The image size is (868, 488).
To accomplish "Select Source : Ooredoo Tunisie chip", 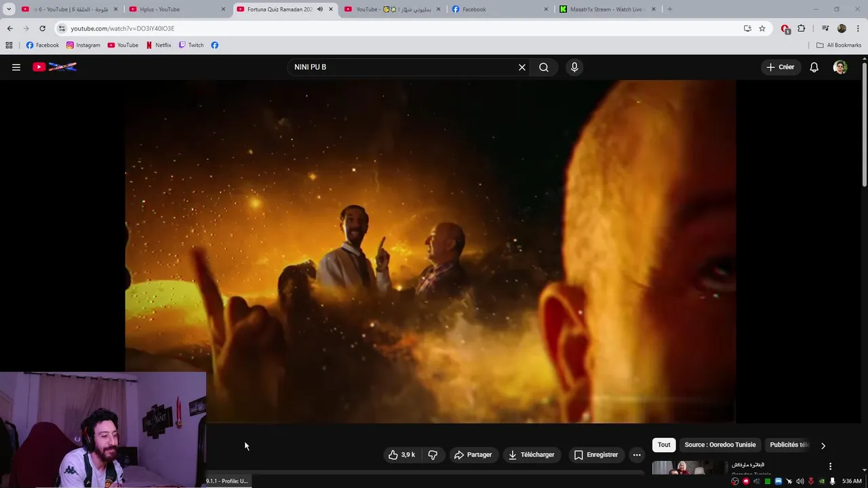I will tap(719, 445).
